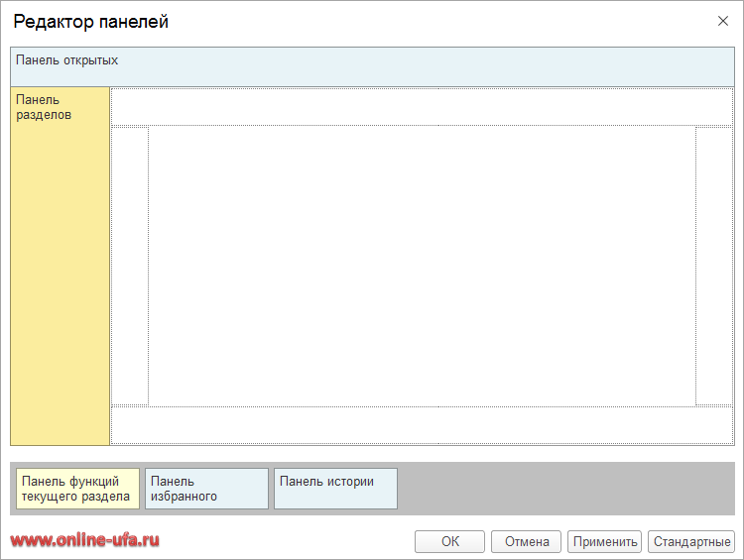
Task: Click the Панель разделов label text
Action: (38, 107)
